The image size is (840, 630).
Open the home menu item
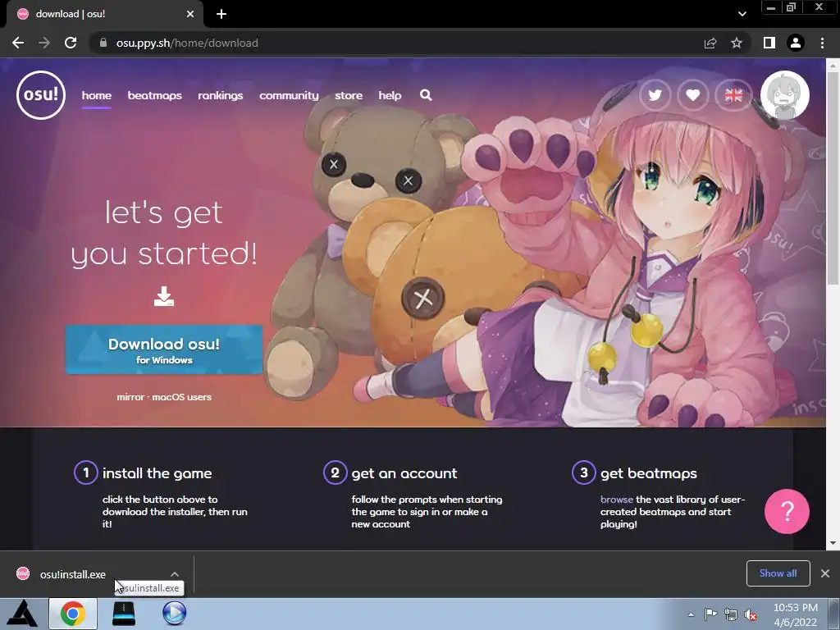97,95
